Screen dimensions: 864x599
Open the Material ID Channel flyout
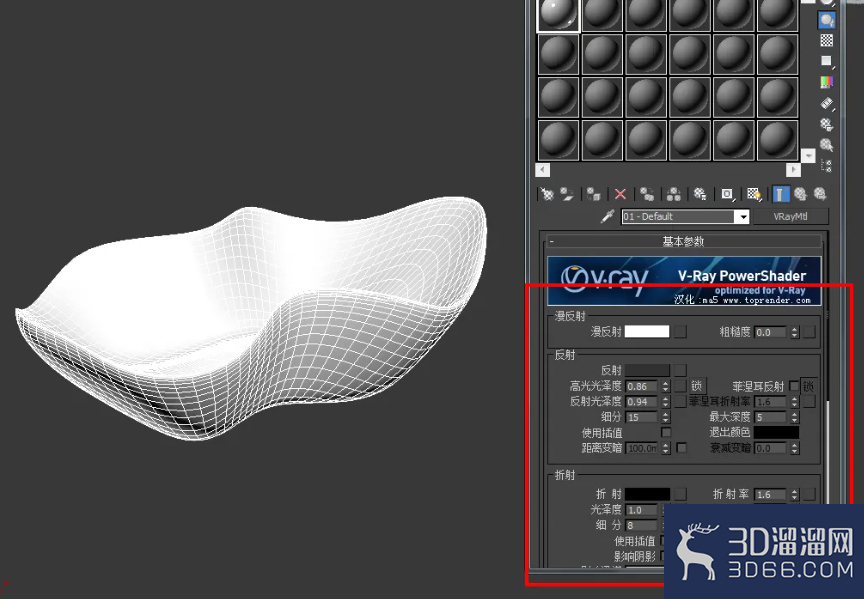point(727,194)
